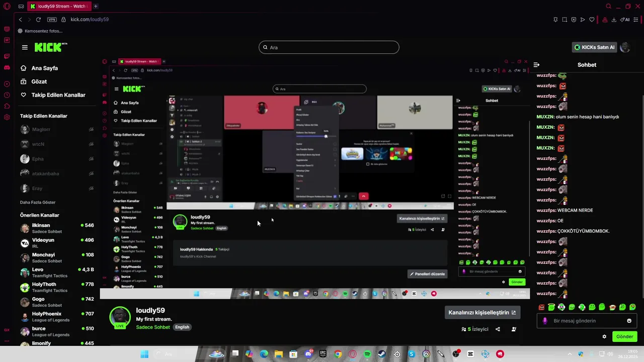This screenshot has height=362, width=644.
Task: Toggle notifications bell for wtcN
Action: click(91, 144)
